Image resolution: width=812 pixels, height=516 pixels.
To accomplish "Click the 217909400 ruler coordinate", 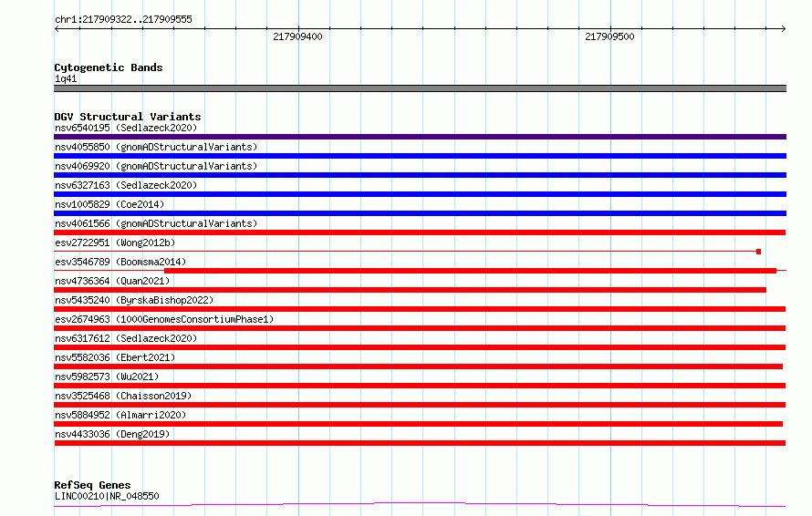I will pos(297,36).
